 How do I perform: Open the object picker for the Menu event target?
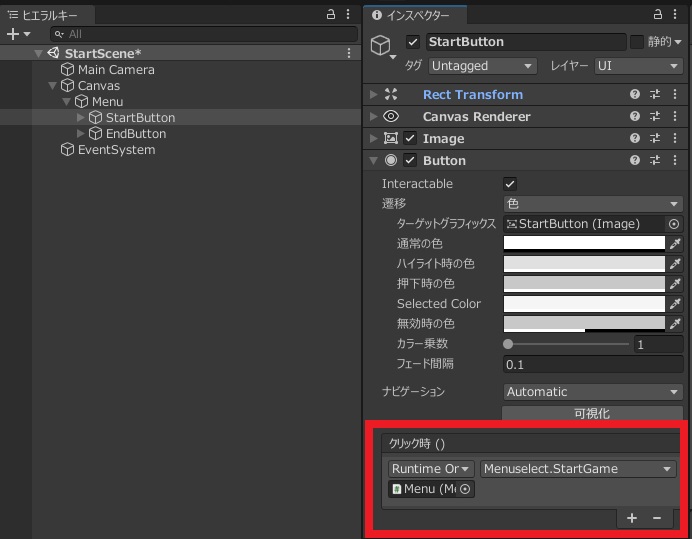pos(465,489)
